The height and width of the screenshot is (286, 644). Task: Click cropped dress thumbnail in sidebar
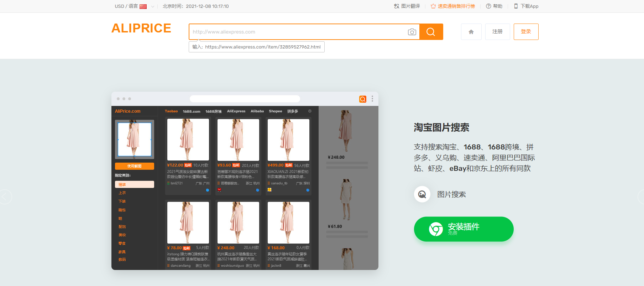pos(135,139)
